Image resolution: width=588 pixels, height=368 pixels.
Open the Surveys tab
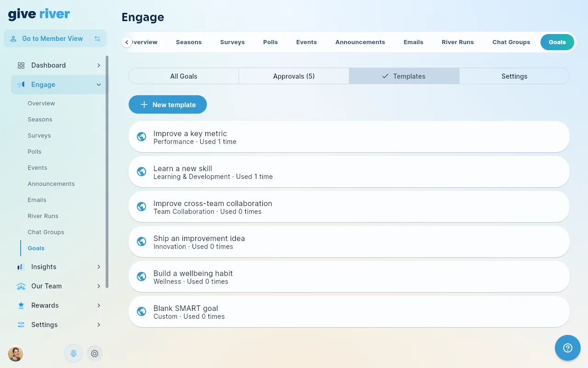point(232,42)
